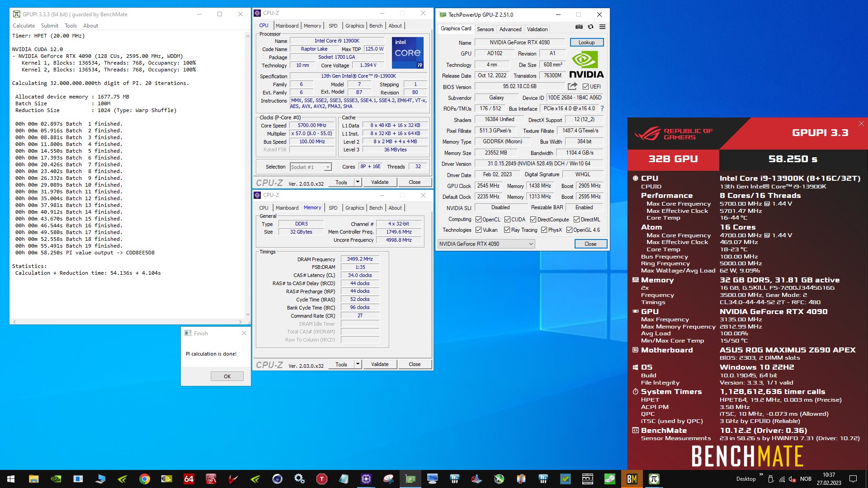Toggle the PhysX checkbox

(x=544, y=230)
